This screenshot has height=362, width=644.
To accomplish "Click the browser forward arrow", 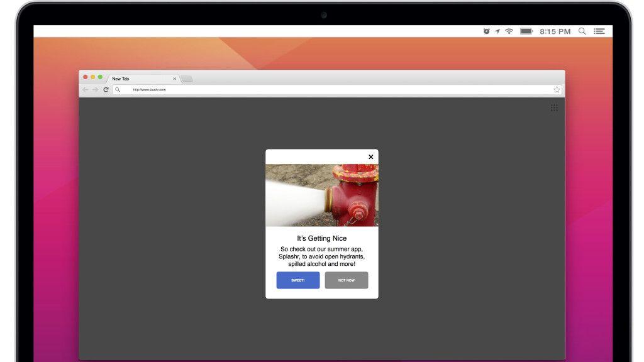I will 96,90.
